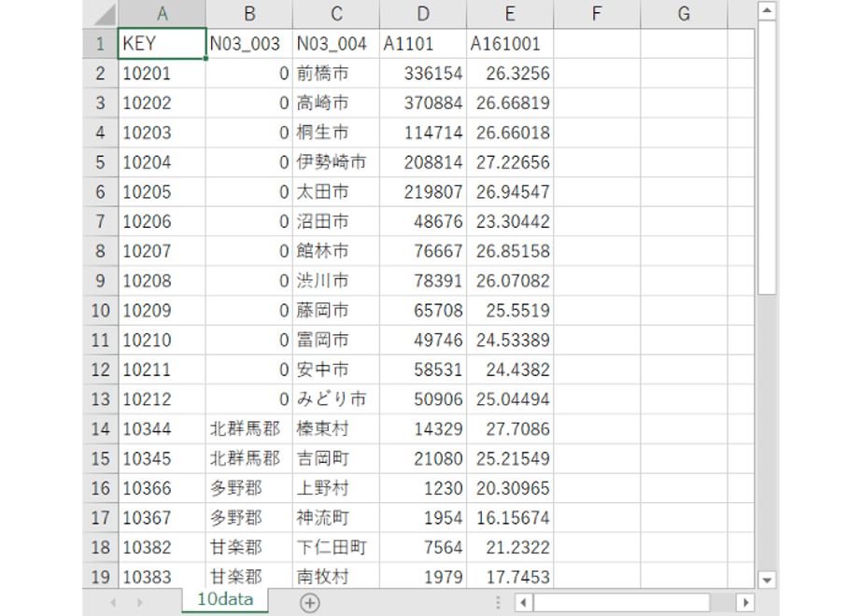
Task: Select cell containing 神流町
Action: point(336,518)
